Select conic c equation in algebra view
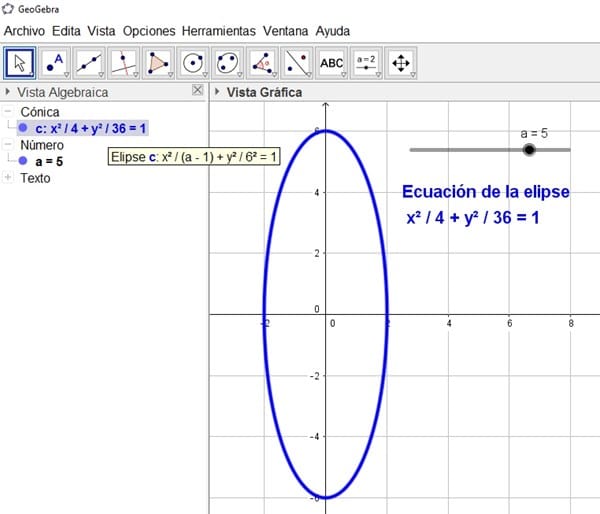 (x=90, y=128)
